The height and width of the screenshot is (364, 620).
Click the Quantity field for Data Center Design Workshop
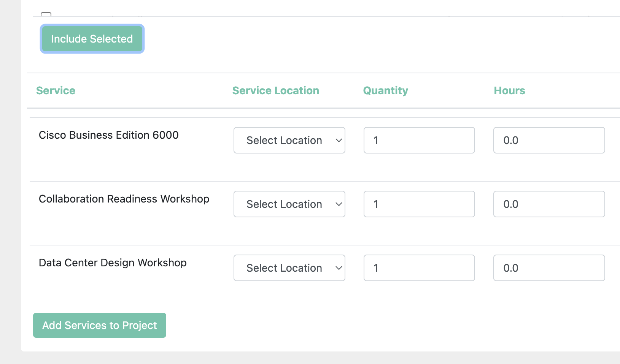point(419,268)
